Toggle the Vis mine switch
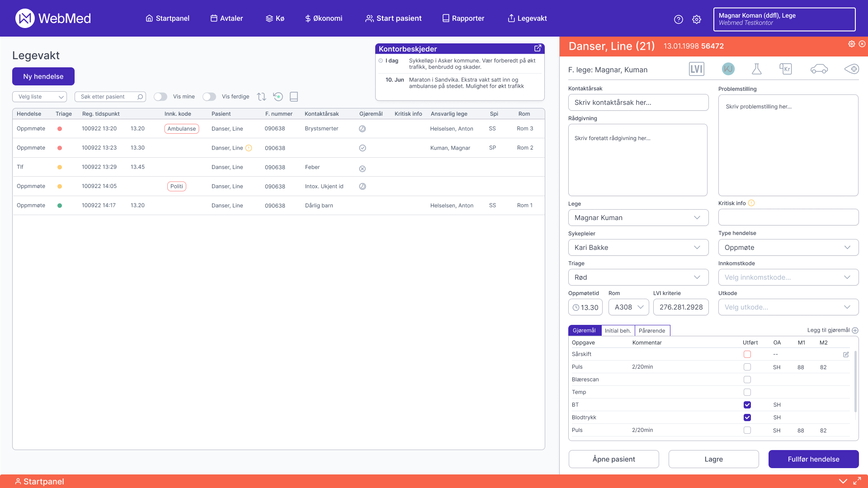The image size is (868, 488). click(160, 97)
